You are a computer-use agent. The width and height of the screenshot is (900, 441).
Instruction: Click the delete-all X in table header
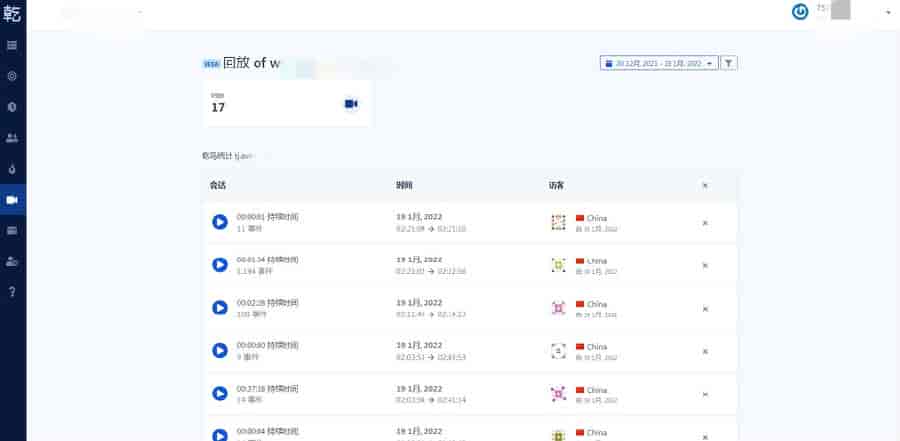pos(705,185)
